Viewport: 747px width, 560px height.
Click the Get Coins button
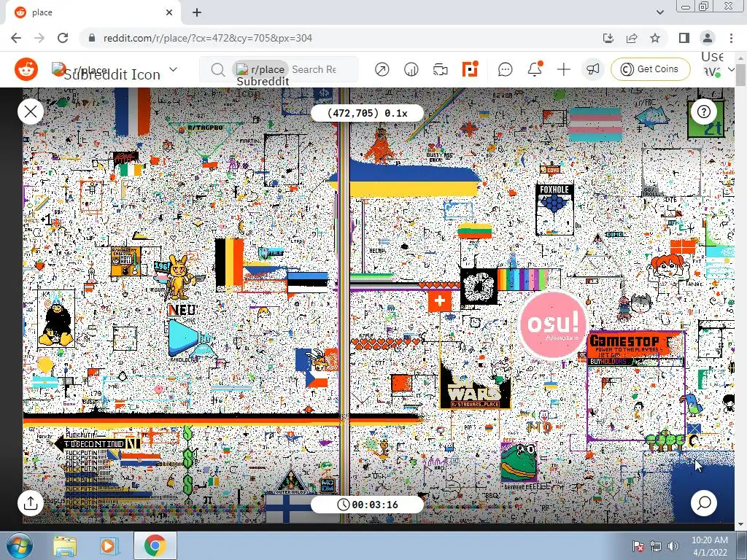[650, 69]
